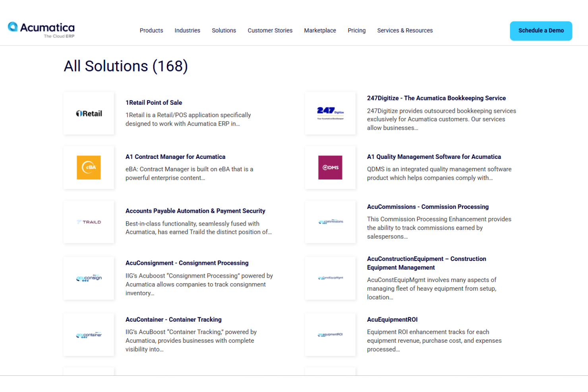Click the acucontainer logo
The image size is (588, 392).
pos(89,335)
